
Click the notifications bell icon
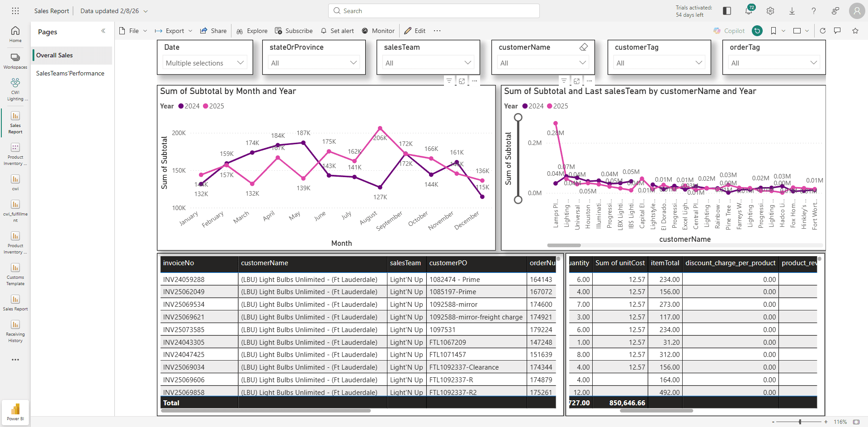749,11
